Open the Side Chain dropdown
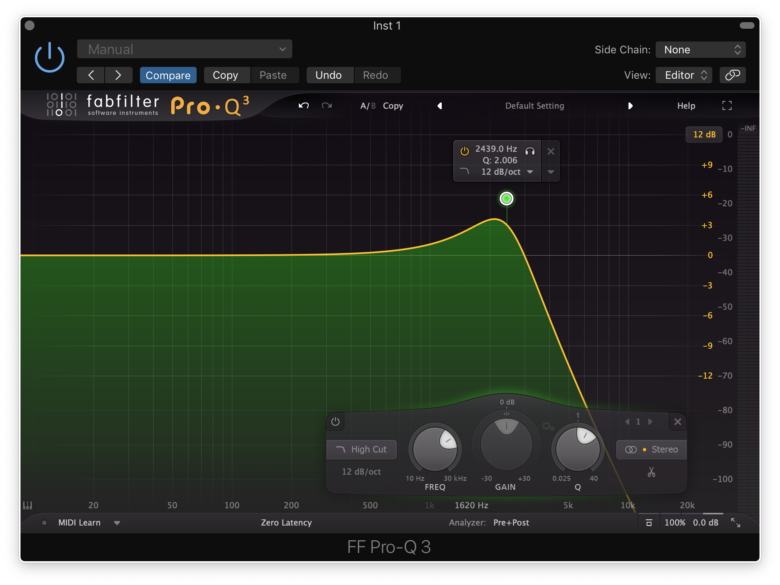Screen dimensions: 780x585 point(700,50)
